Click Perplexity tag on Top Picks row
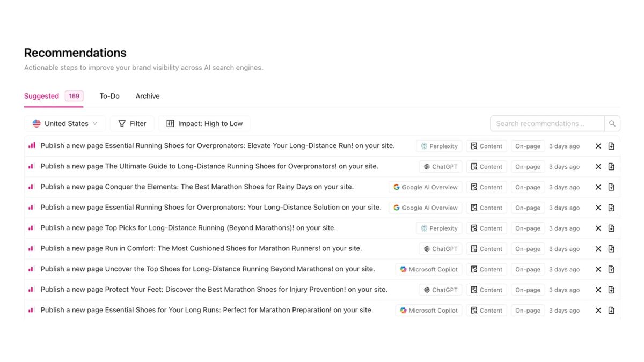The height and width of the screenshot is (362, 644). (439, 228)
